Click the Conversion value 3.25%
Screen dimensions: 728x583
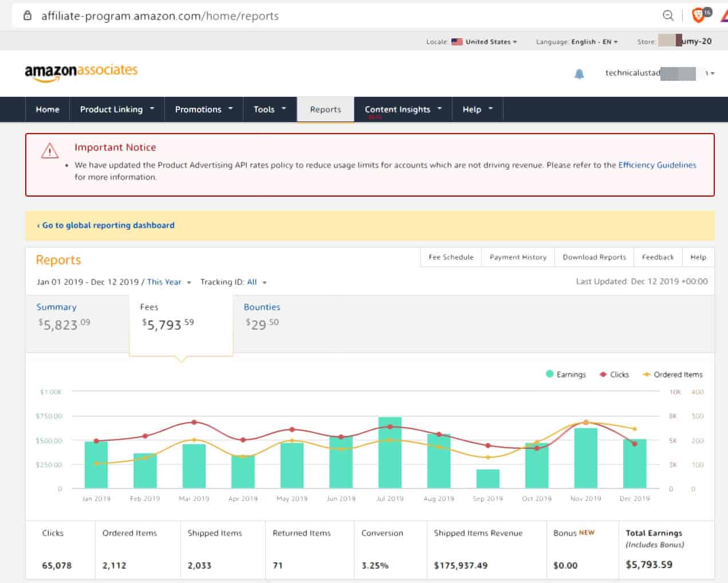click(375, 565)
